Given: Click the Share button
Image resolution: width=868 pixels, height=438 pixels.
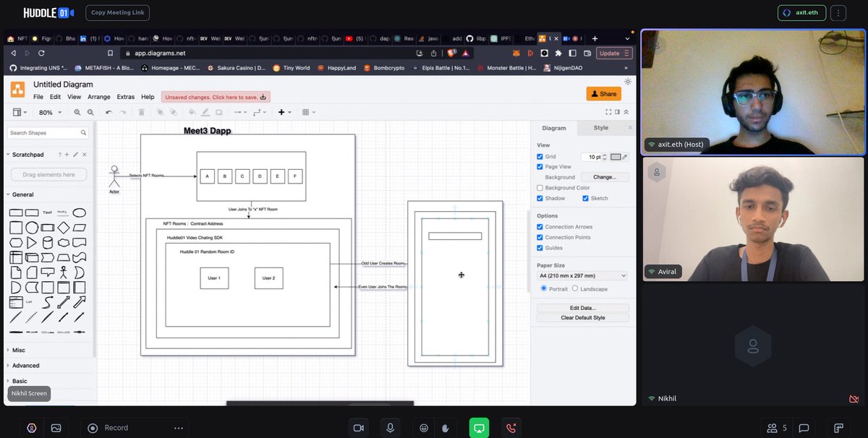Looking at the screenshot, I should click(x=603, y=94).
